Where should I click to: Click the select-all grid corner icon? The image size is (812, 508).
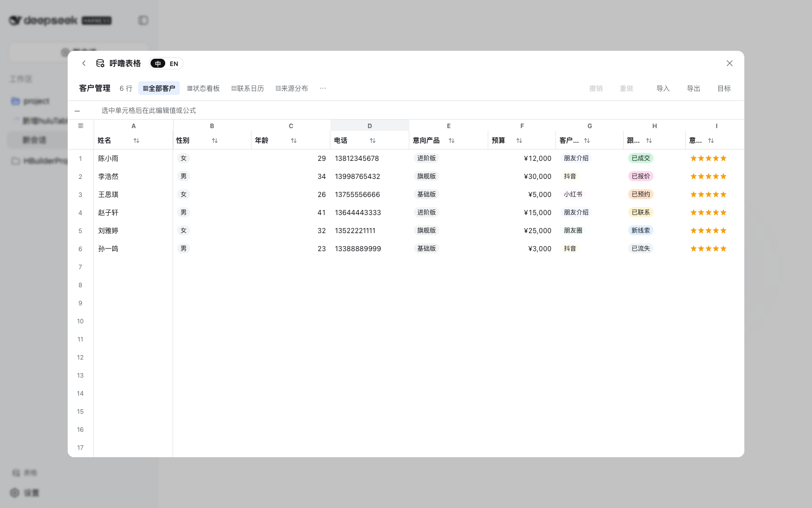pyautogui.click(x=81, y=125)
